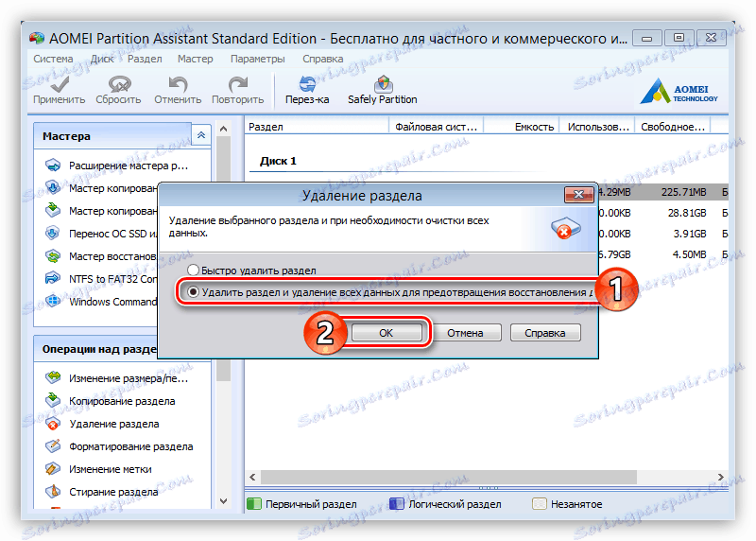Click the Незанятое legend swatch
Screen dimensions: 756x541
(539, 504)
